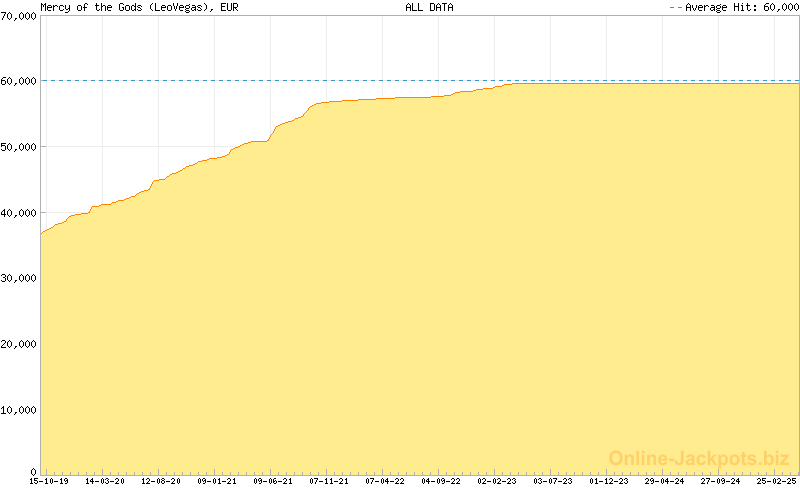Select the 02-02-23 date label
Viewport: 800px width, 490px height.
click(x=497, y=481)
